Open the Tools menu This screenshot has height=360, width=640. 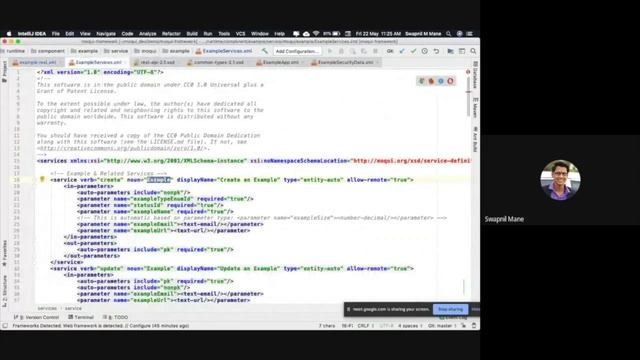224,34
